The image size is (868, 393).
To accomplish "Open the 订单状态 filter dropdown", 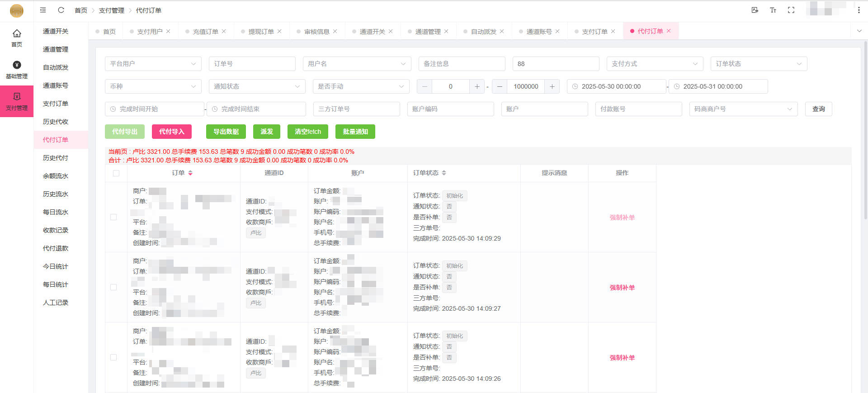I will click(x=758, y=64).
